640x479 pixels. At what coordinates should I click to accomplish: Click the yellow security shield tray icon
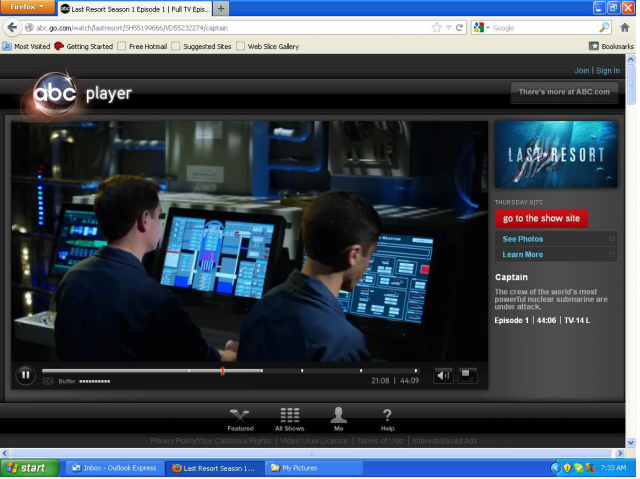(x=569, y=470)
